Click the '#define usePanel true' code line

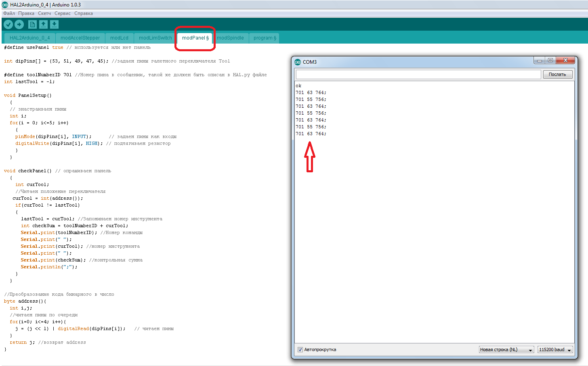(x=77, y=47)
